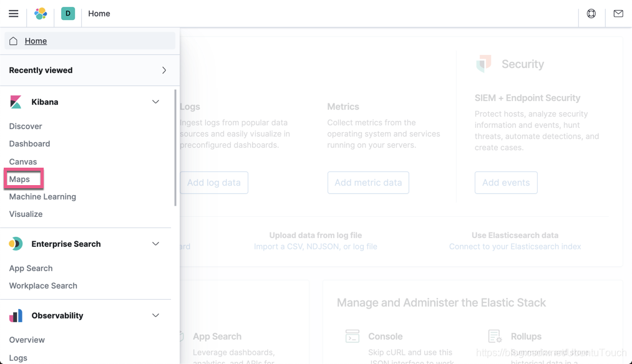Click the Upload data from log file text
Image resolution: width=632 pixels, height=364 pixels.
(316, 235)
